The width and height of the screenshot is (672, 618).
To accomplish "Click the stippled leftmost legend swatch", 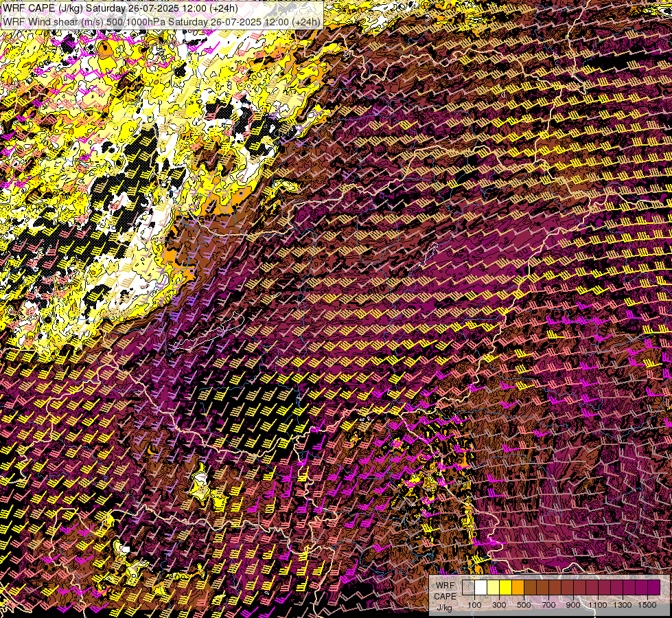I will click(x=468, y=588).
